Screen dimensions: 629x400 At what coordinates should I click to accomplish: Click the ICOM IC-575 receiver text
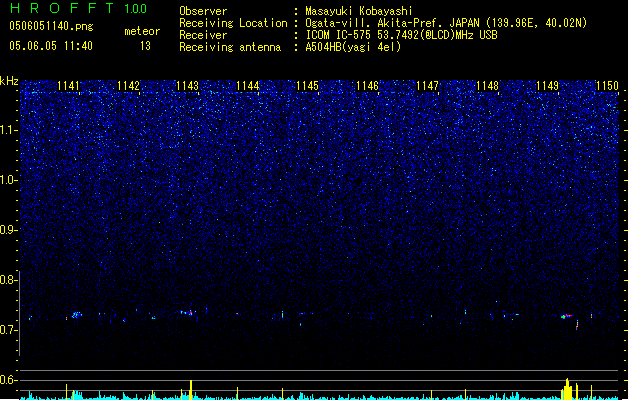pyautogui.click(x=401, y=35)
